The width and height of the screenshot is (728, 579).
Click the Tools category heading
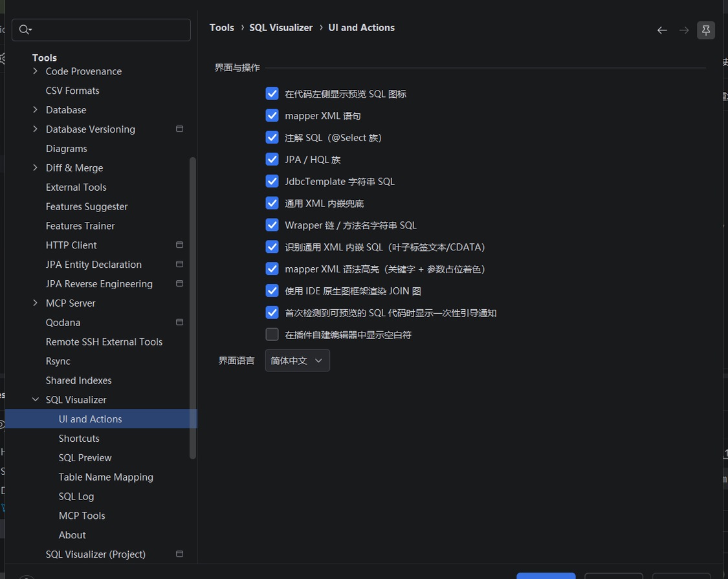tap(45, 58)
